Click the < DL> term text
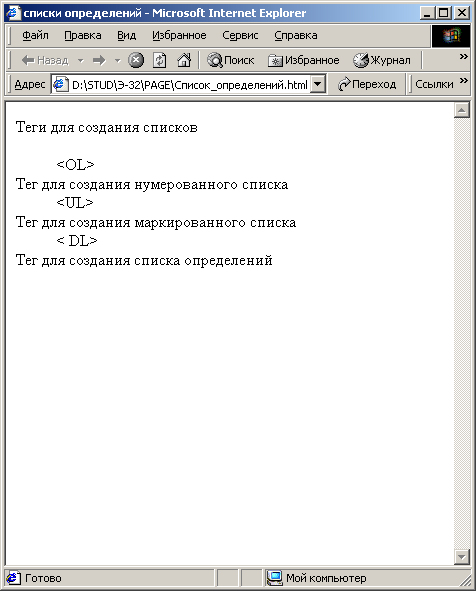The image size is (476, 591). click(x=77, y=240)
